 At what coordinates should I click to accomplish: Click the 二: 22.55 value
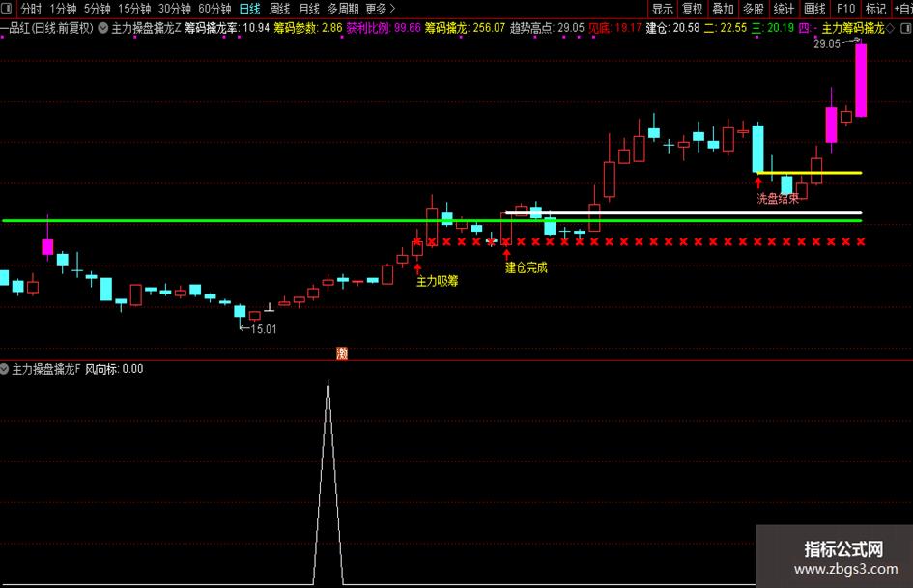click(725, 27)
